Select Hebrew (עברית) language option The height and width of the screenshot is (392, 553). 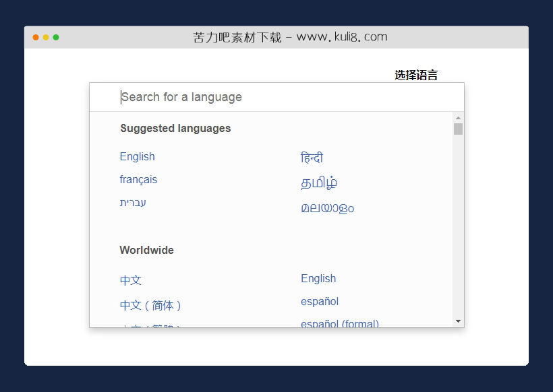[x=133, y=202]
